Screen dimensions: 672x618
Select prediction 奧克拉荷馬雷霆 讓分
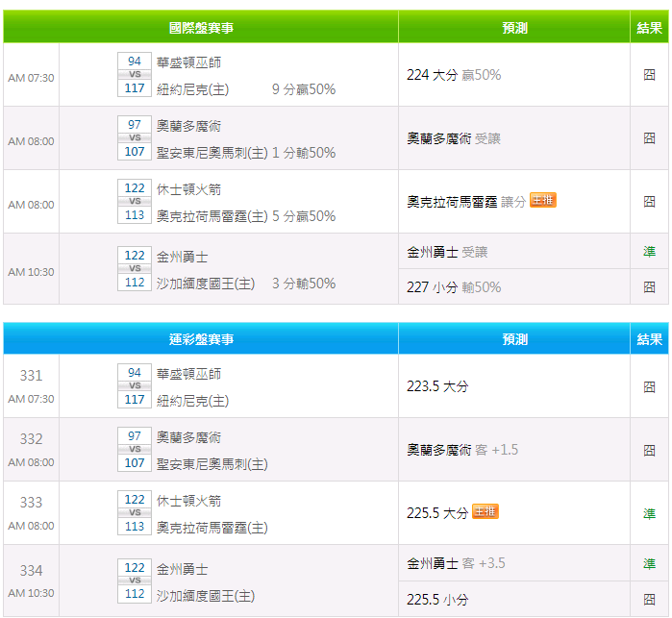(x=466, y=202)
